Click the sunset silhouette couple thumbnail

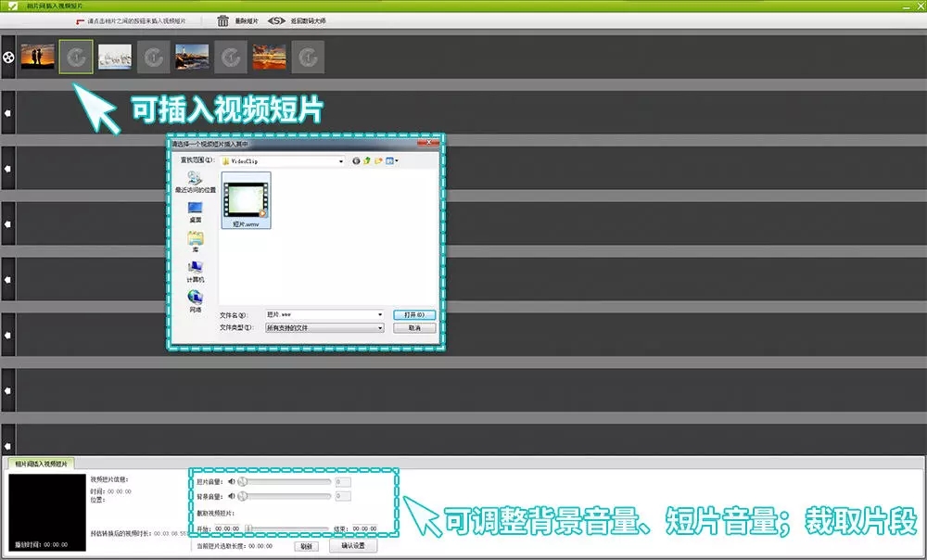[38, 57]
